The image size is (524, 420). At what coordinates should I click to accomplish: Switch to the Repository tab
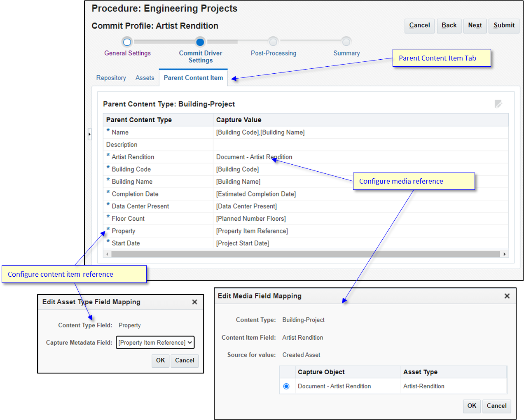111,77
